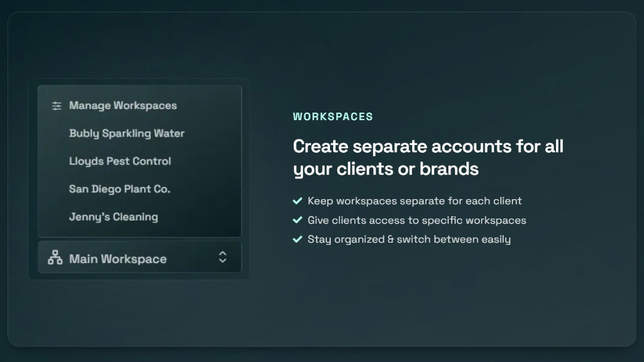Switch to Bubly Sparkling Water workspace
Viewport: 644px width, 362px height.
tap(127, 133)
